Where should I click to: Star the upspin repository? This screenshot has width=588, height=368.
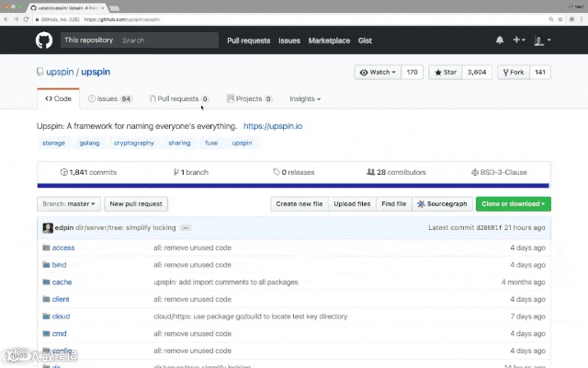(446, 72)
